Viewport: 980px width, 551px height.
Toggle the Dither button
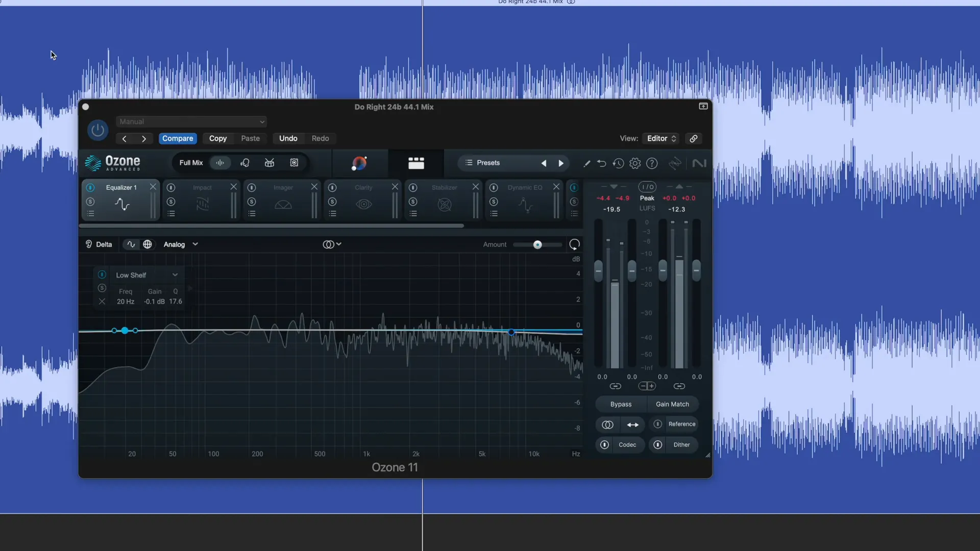click(x=674, y=445)
